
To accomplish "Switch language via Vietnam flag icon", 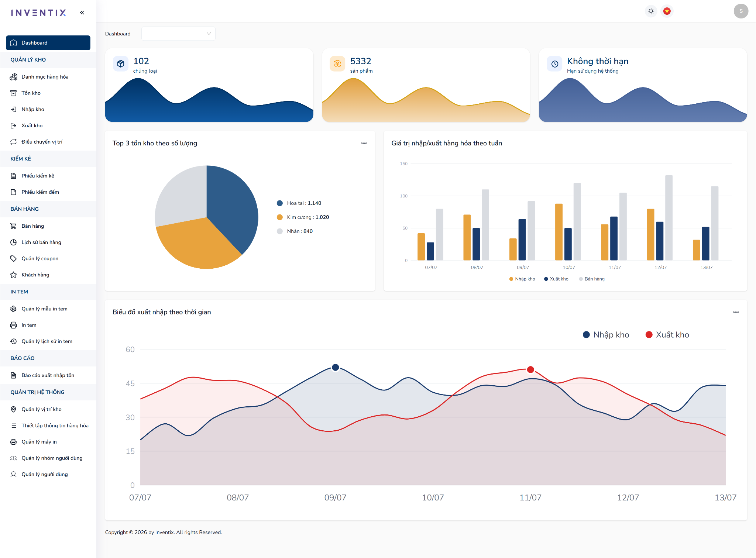I will [667, 11].
